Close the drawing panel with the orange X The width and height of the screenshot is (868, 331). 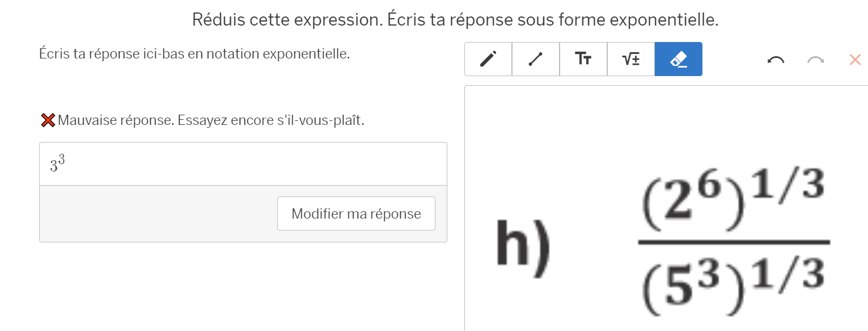pyautogui.click(x=855, y=60)
